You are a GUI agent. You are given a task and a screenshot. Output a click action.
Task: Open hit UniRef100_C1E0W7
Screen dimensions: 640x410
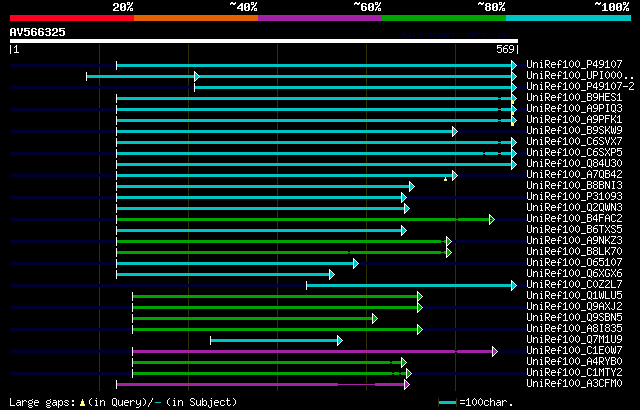coord(574,351)
